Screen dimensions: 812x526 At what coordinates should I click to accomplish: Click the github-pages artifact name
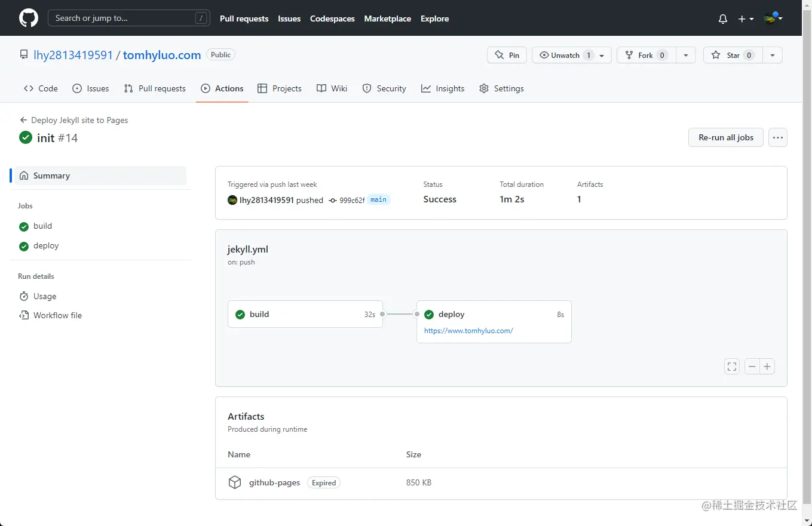pos(274,482)
